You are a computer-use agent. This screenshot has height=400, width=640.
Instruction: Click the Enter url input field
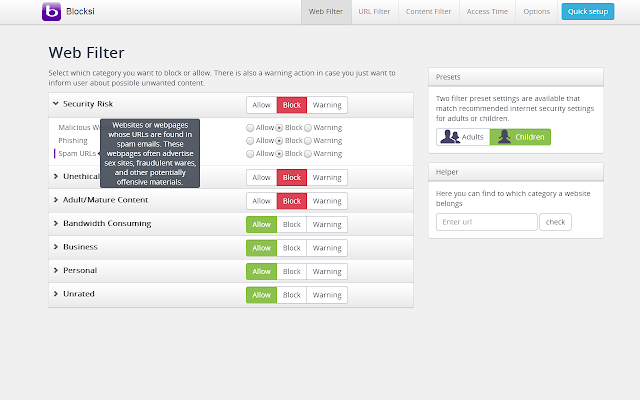[x=487, y=222]
